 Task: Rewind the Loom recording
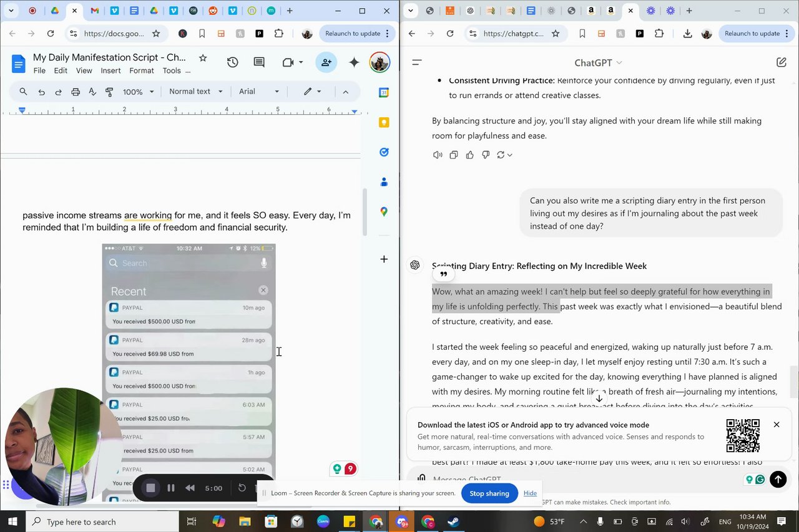coord(190,488)
